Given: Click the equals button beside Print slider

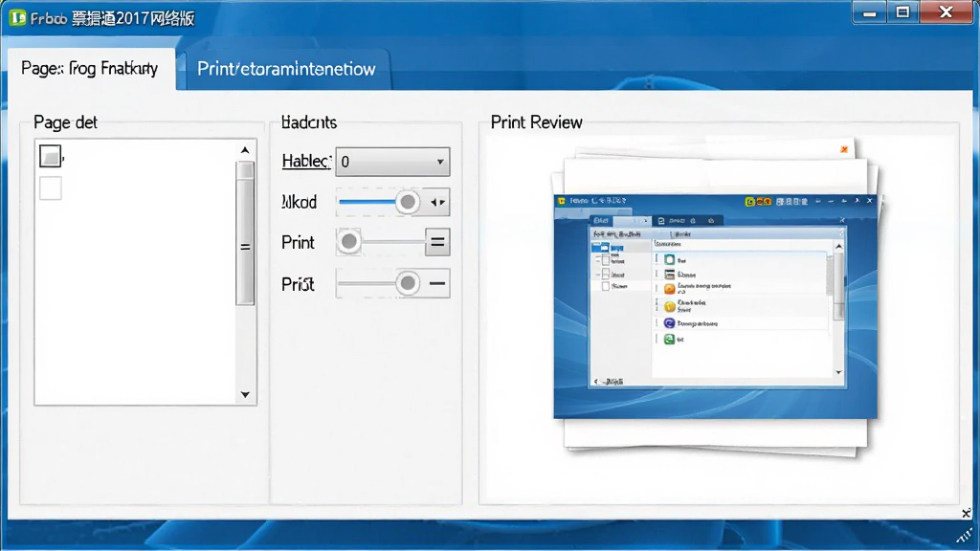Looking at the screenshot, I should click(437, 242).
